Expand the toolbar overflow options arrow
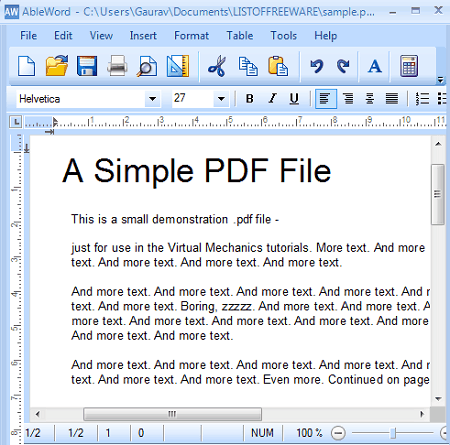This screenshot has height=445, width=450. click(x=440, y=80)
